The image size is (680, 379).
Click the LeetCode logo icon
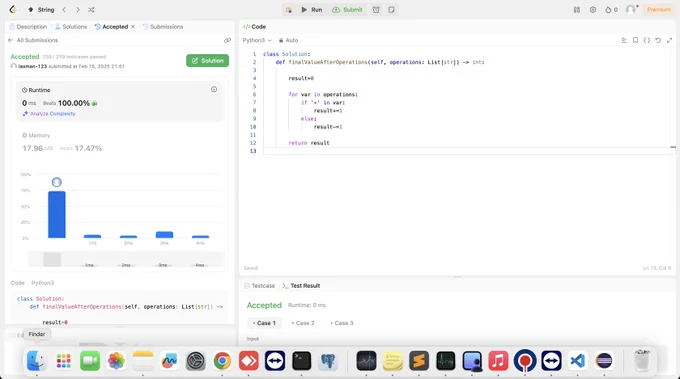13,10
